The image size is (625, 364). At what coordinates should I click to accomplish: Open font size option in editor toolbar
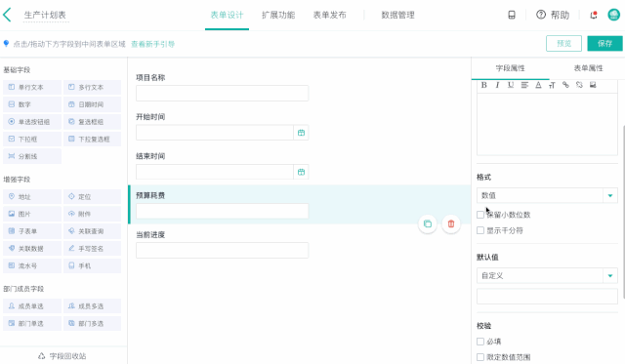pos(552,85)
